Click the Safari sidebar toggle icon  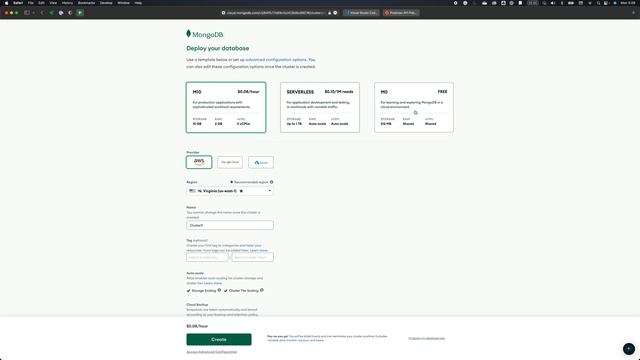tap(27, 13)
